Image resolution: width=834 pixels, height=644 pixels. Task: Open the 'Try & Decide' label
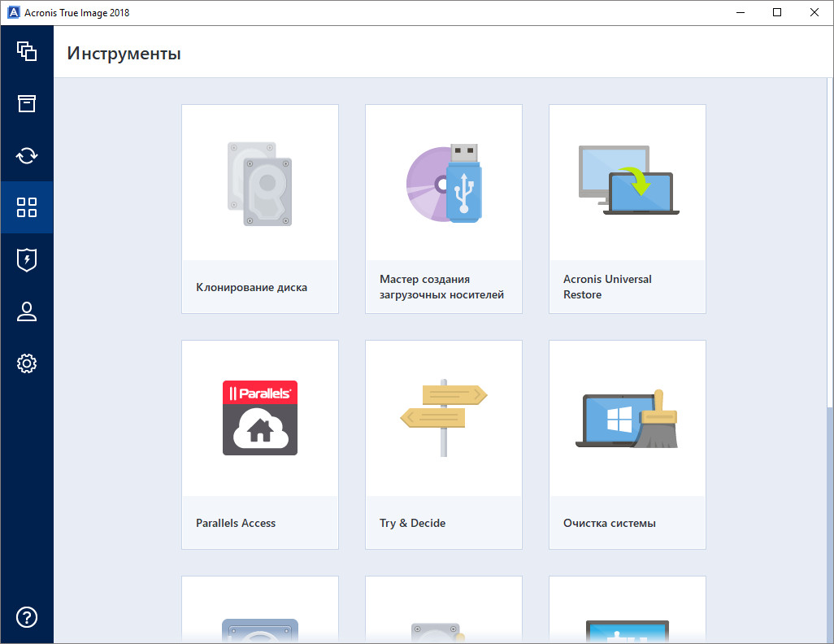412,523
